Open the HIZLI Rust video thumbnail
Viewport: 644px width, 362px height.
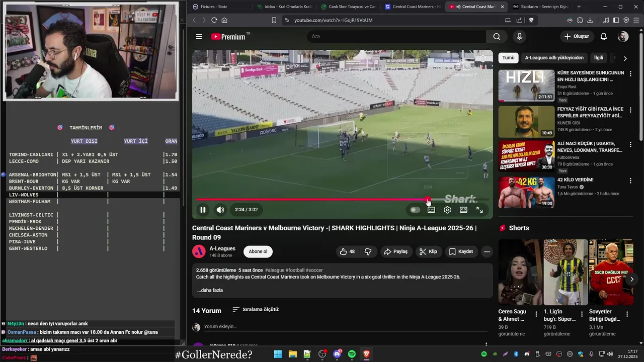[x=527, y=85]
